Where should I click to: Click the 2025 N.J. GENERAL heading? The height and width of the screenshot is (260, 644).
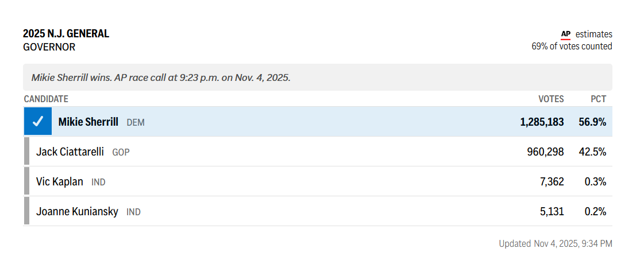click(66, 34)
